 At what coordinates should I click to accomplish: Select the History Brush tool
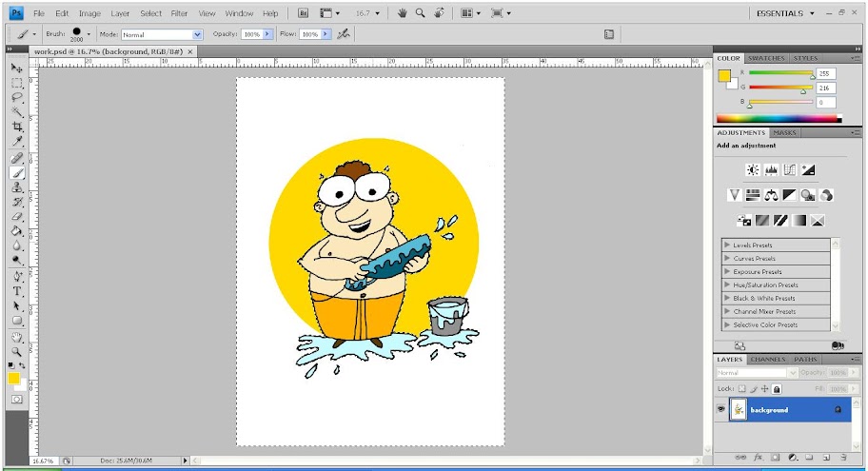pyautogui.click(x=17, y=202)
